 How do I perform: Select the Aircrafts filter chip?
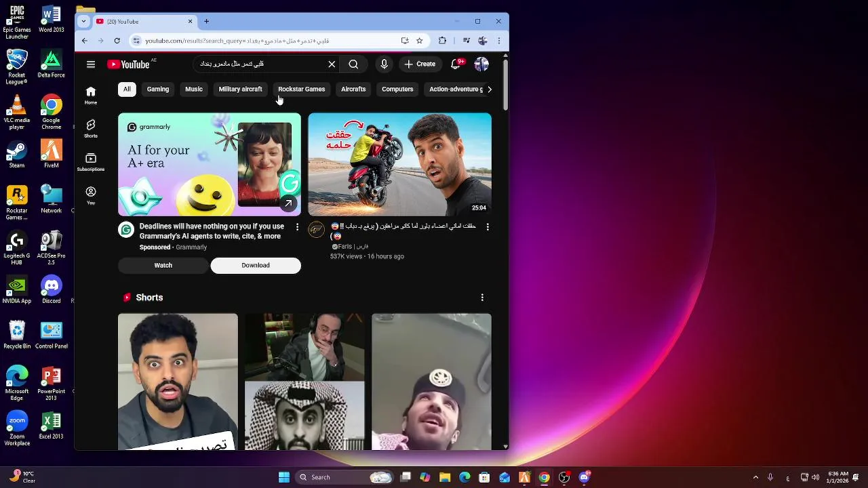[x=353, y=89]
